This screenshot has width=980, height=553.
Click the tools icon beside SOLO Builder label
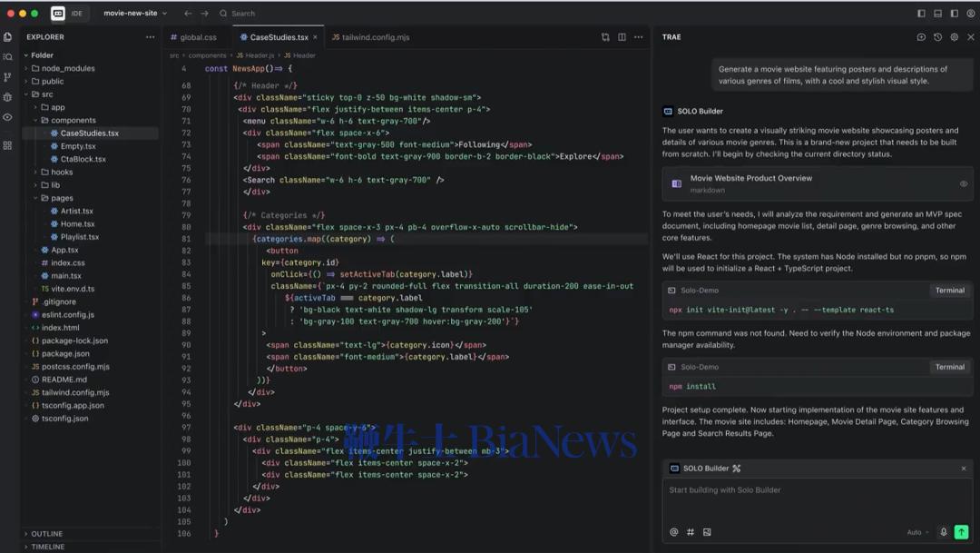[736, 468]
